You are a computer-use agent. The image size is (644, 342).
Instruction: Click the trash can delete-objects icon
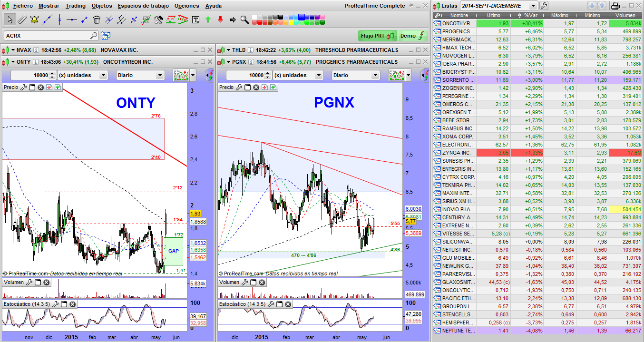click(97, 20)
